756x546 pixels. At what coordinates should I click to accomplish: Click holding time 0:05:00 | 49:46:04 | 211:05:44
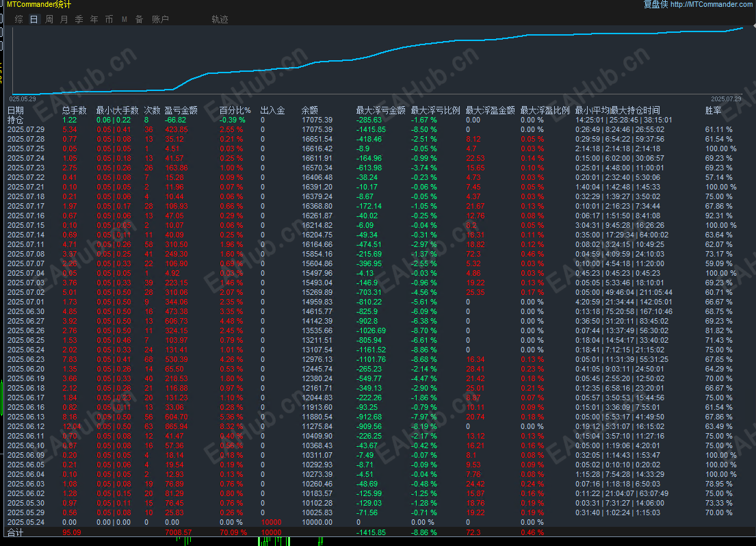coord(624,292)
